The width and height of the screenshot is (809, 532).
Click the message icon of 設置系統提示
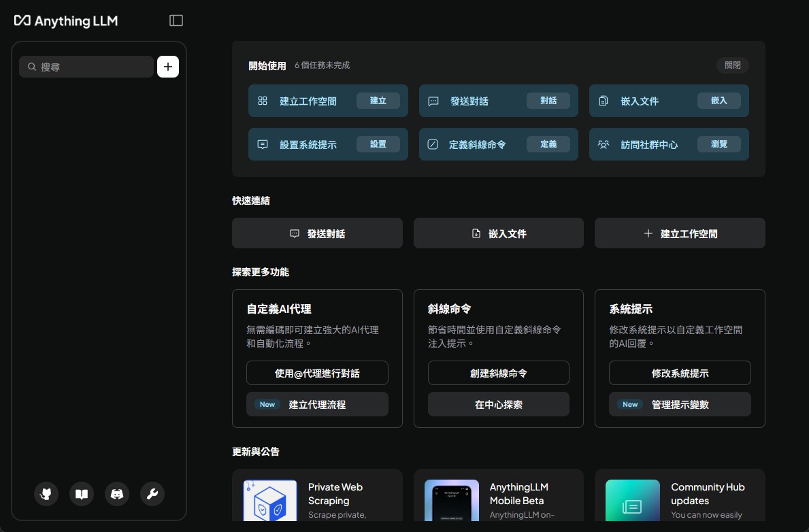[263, 144]
